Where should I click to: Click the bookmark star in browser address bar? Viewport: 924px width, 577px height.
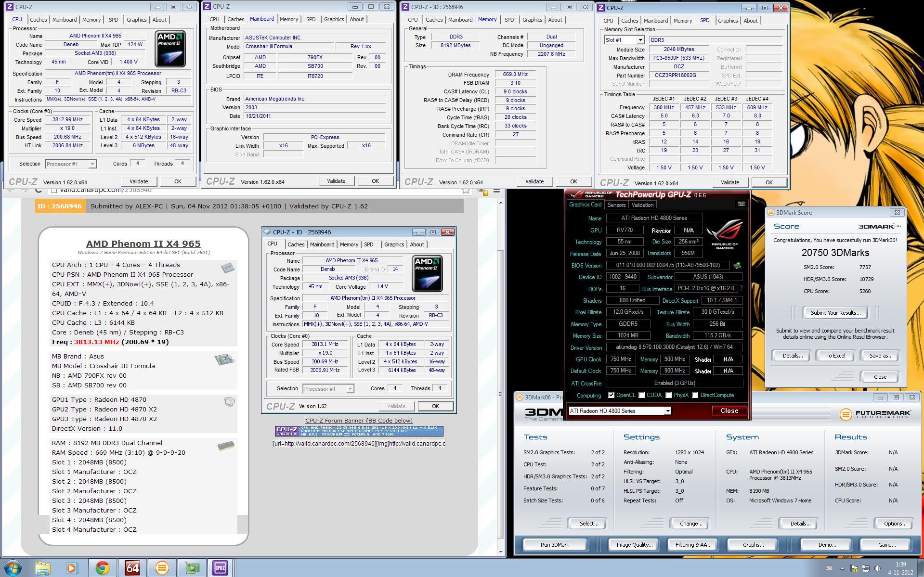tap(466, 191)
